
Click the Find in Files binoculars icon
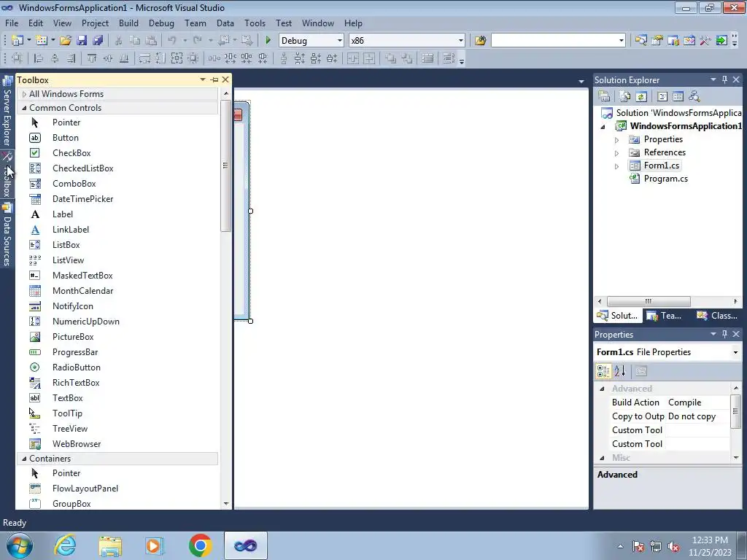pyautogui.click(x=480, y=41)
